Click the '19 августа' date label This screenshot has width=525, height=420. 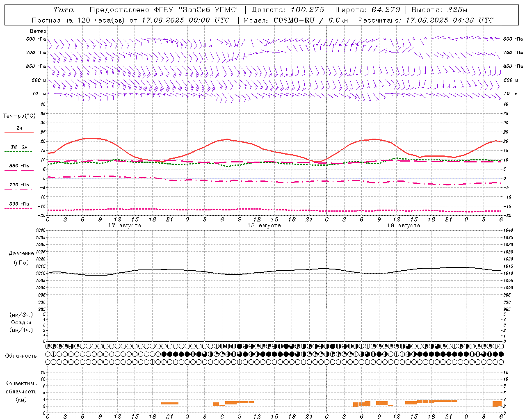coord(404,226)
